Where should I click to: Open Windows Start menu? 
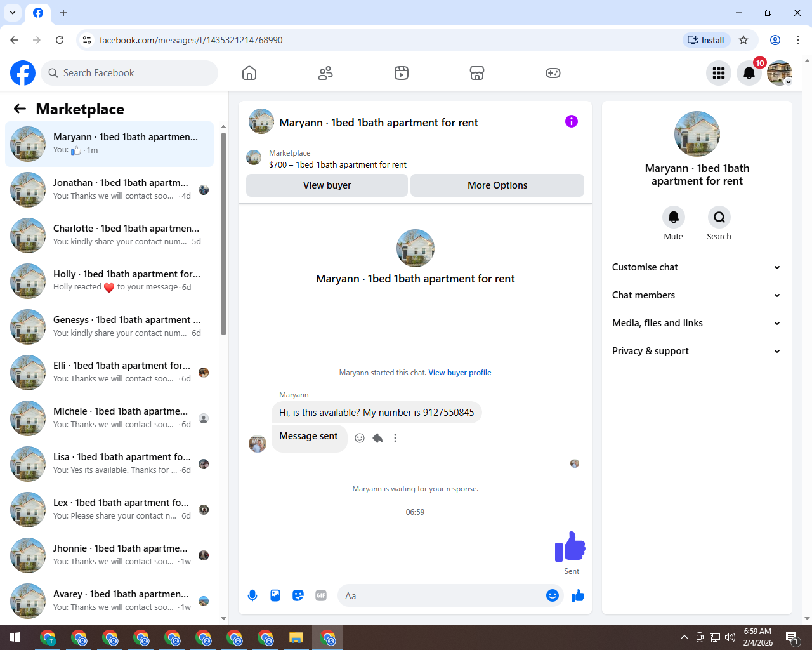tap(15, 637)
